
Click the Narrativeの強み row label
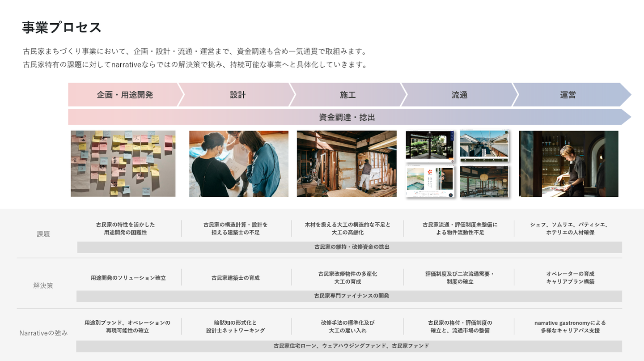tap(43, 333)
